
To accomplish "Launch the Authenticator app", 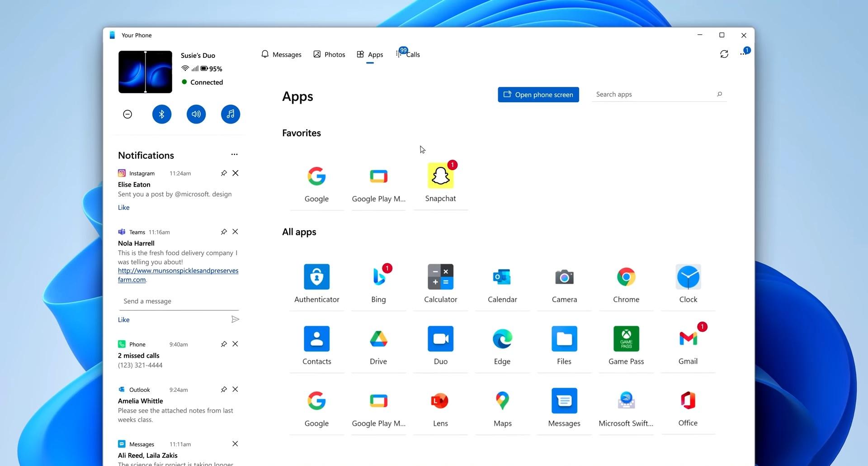I will coord(316,284).
